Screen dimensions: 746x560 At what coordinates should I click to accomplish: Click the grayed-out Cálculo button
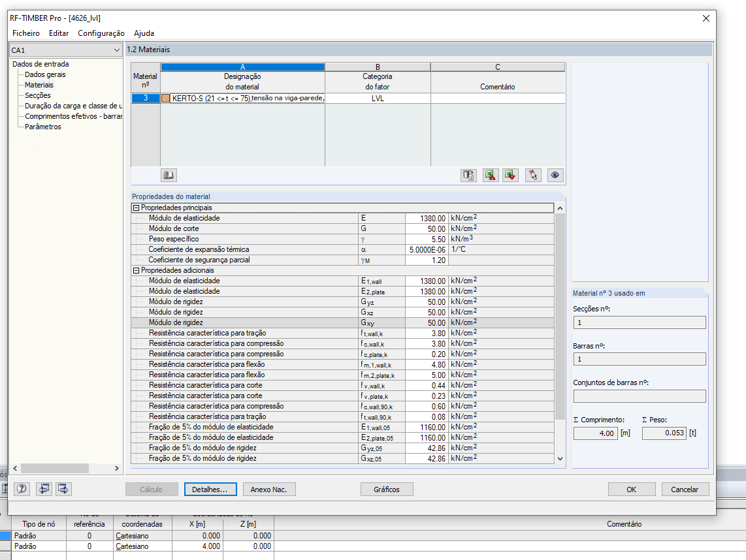point(152,489)
